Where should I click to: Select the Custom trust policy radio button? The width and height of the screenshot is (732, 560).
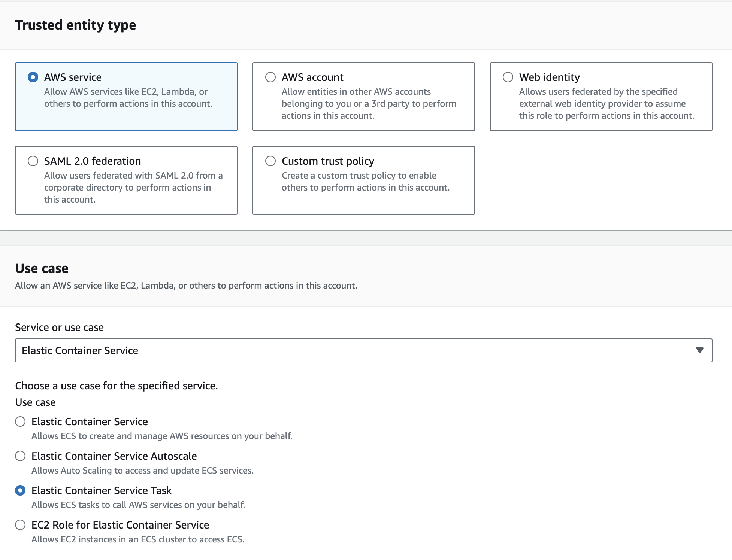coord(270,161)
